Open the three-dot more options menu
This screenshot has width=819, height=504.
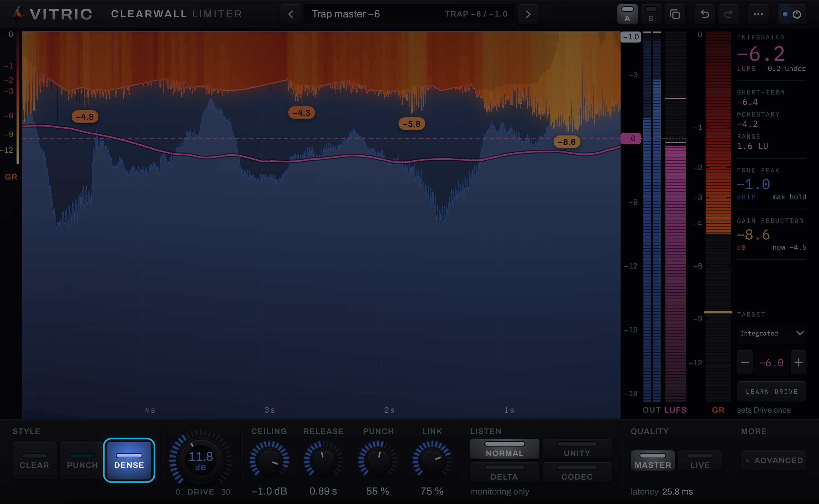pyautogui.click(x=758, y=14)
